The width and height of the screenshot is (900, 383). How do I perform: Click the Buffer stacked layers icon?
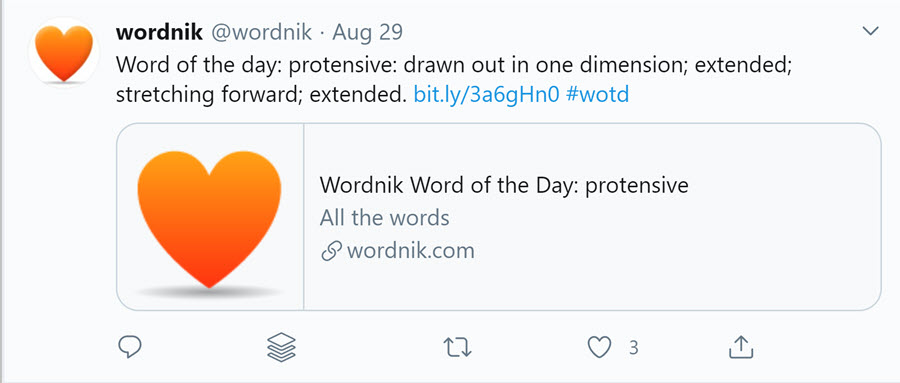point(281,347)
